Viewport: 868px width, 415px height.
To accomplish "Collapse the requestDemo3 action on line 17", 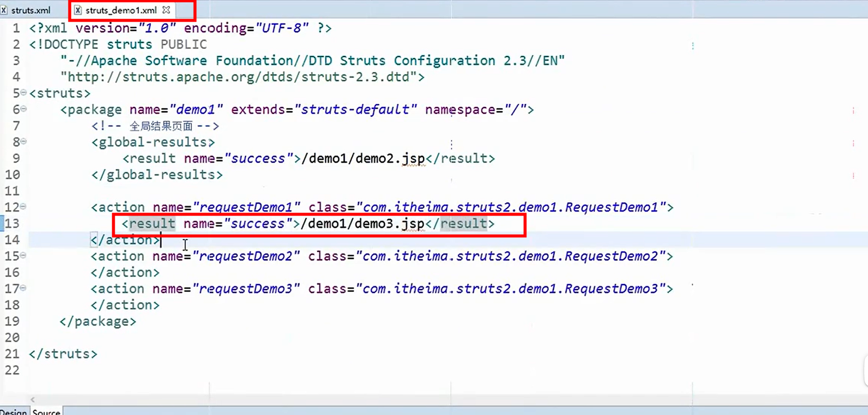I will (24, 288).
